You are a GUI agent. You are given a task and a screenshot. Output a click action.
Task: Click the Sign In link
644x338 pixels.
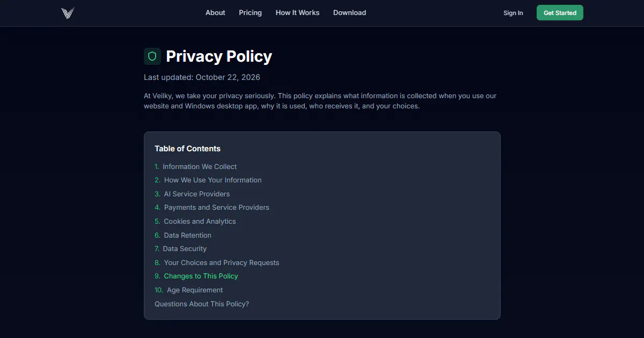513,13
